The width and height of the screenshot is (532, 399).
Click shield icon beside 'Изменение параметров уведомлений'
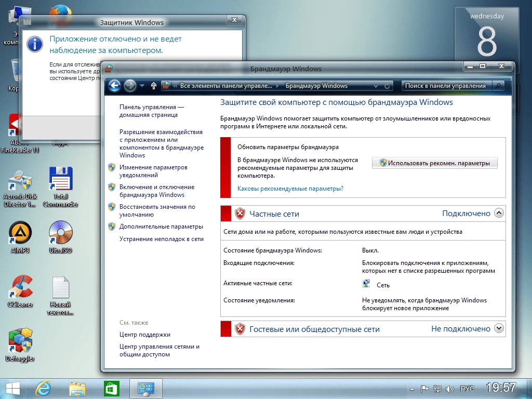112,167
